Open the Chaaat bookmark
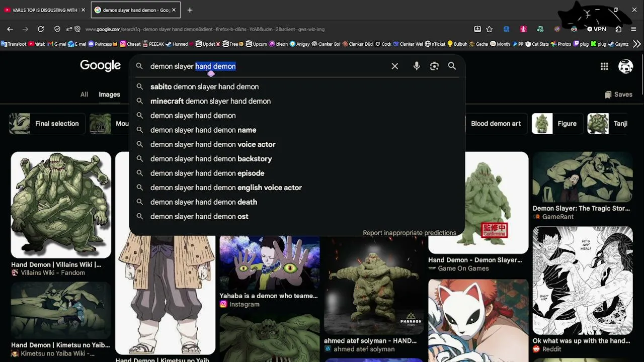Screen dimensions: 644x362 tap(130, 44)
